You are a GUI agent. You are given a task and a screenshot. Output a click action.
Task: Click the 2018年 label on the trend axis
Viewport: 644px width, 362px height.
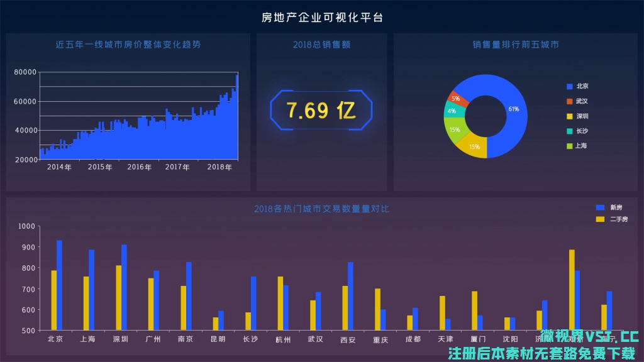(x=219, y=167)
